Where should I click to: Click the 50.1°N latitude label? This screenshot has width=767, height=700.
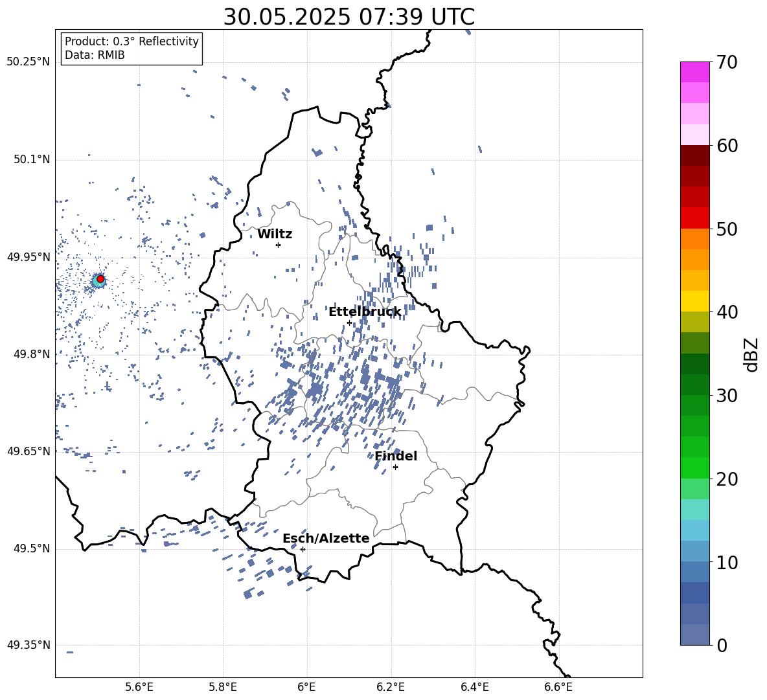point(32,160)
